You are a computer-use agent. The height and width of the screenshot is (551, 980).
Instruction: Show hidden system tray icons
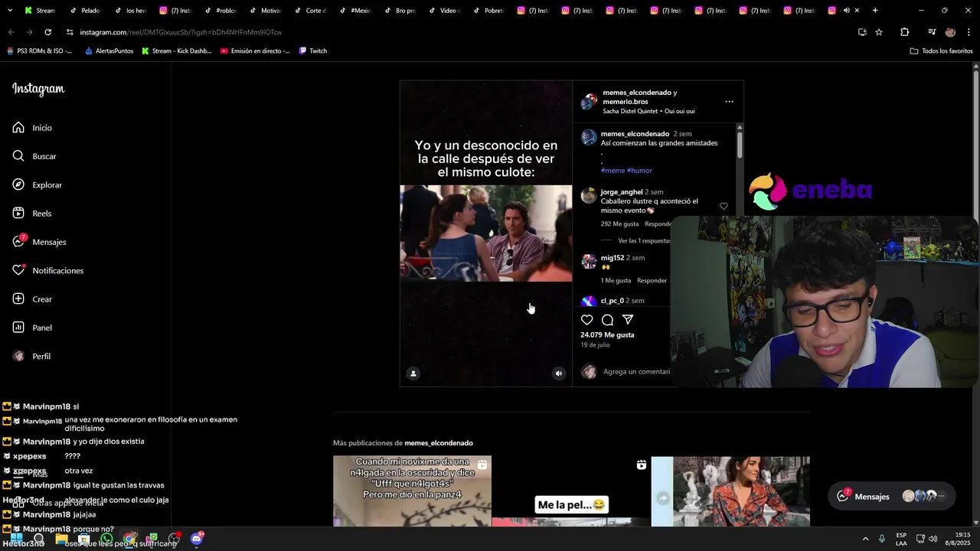pos(865,539)
